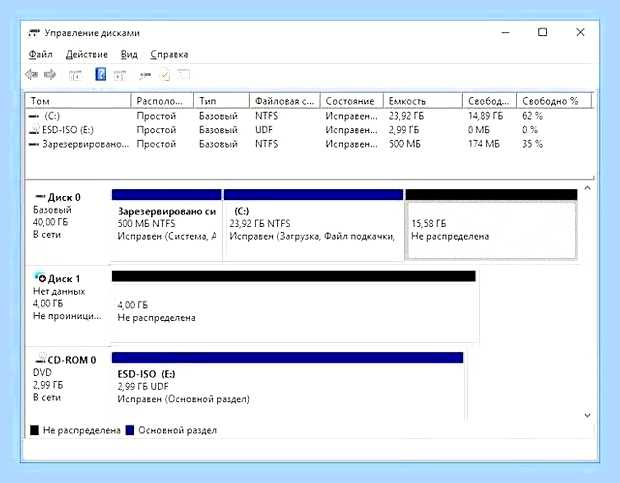Click the 174 МБ free space cell
The width and height of the screenshot is (620, 483).
pos(484,144)
